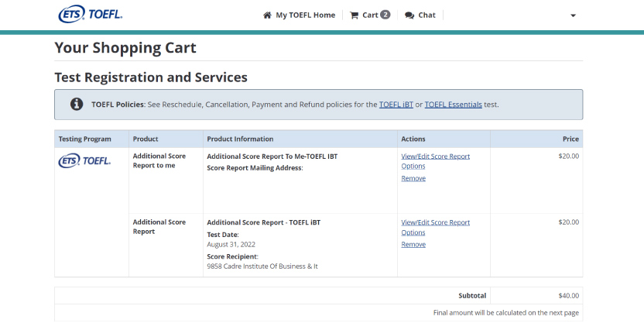Select 'Additional Score Report To Me-TOEFL IBT' text
The image size is (644, 330).
tap(272, 156)
